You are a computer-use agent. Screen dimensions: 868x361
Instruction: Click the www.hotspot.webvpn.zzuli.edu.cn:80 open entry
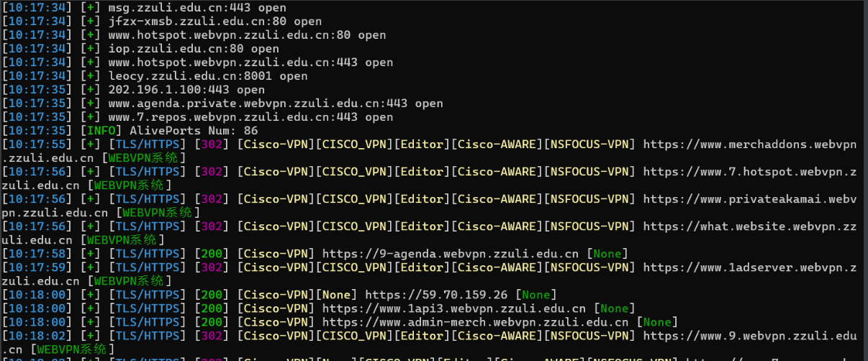(247, 35)
